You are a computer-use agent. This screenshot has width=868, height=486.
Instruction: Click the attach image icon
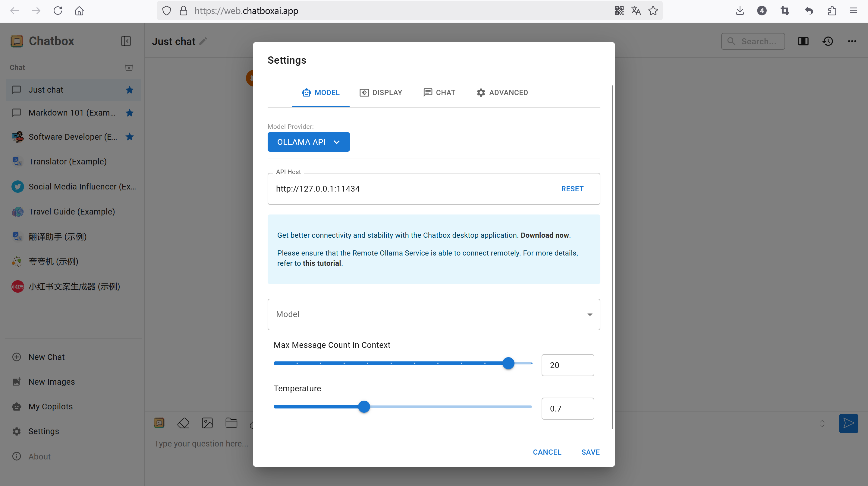click(207, 423)
